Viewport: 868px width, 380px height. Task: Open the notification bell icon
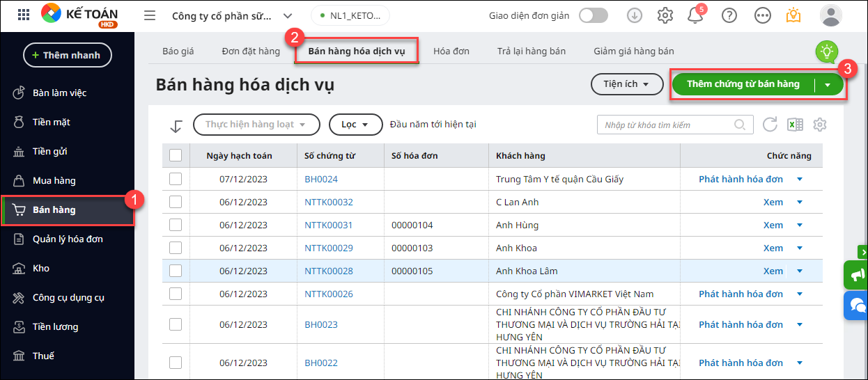coord(695,16)
